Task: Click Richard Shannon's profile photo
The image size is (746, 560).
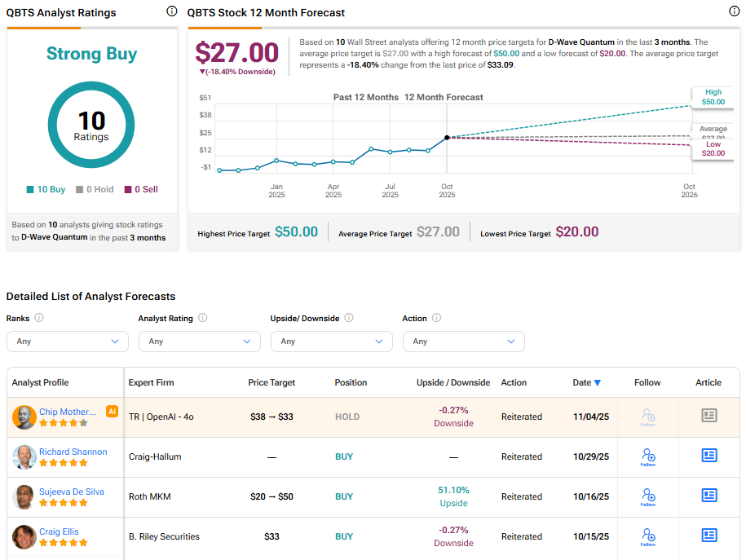Action: pos(24,456)
